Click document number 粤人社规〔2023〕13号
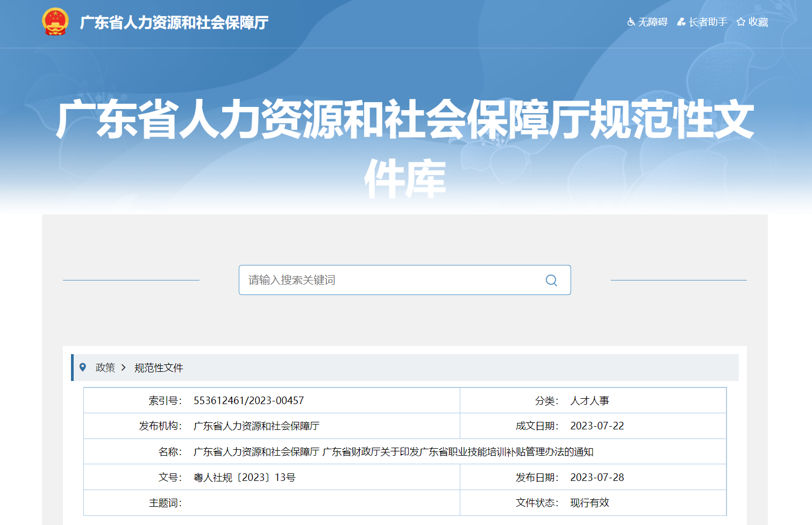 [245, 477]
